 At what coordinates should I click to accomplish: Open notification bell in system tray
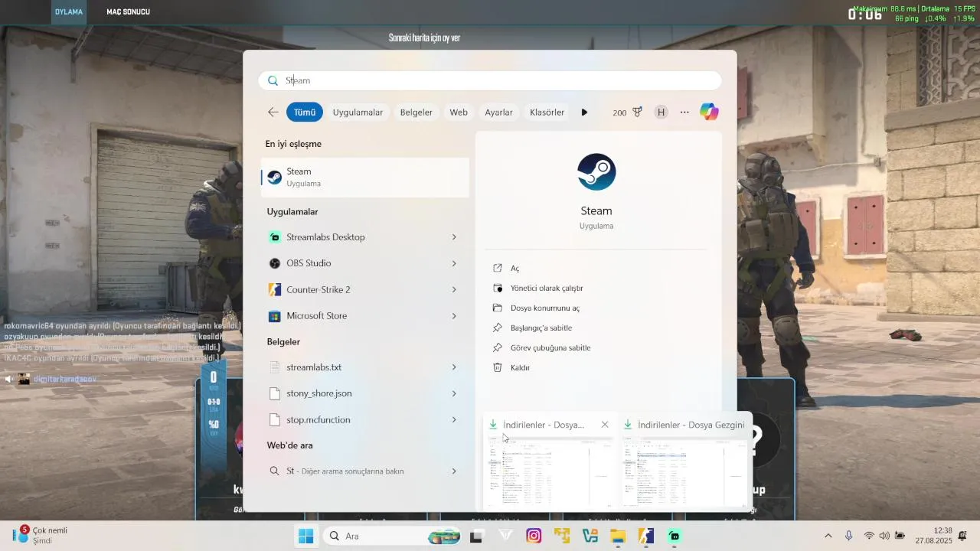click(x=962, y=536)
